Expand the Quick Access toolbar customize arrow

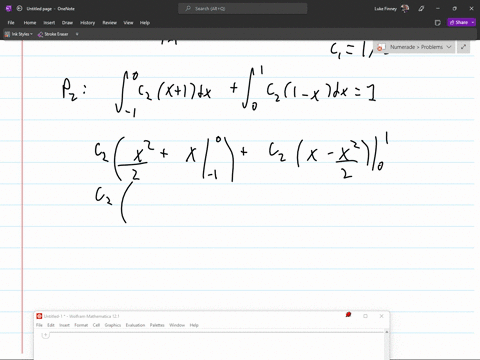click(x=77, y=34)
